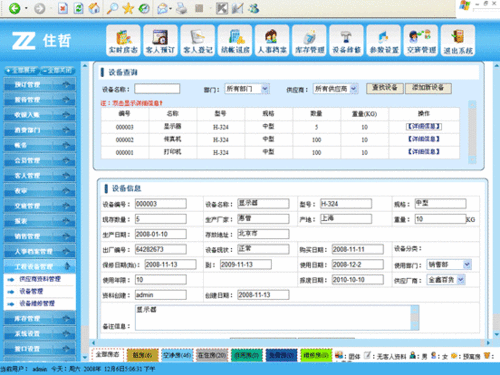
Task: Open the 所有供应商 supplier dropdown
Action: tap(335, 89)
